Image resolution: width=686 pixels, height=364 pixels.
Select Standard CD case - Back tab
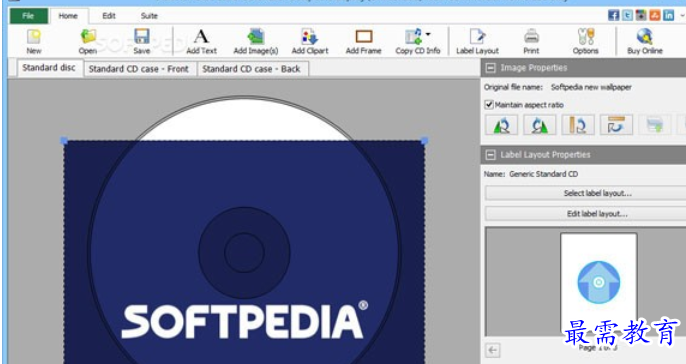[x=252, y=69]
